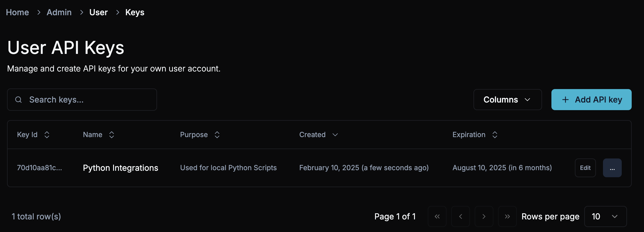Open row actions ellipsis menu
This screenshot has width=644, height=232.
coord(612,168)
